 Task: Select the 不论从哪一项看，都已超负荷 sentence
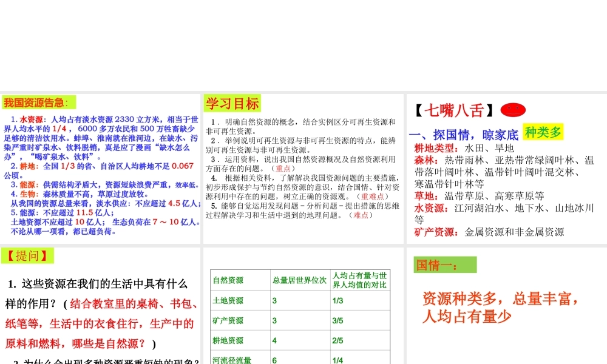[x=63, y=231]
